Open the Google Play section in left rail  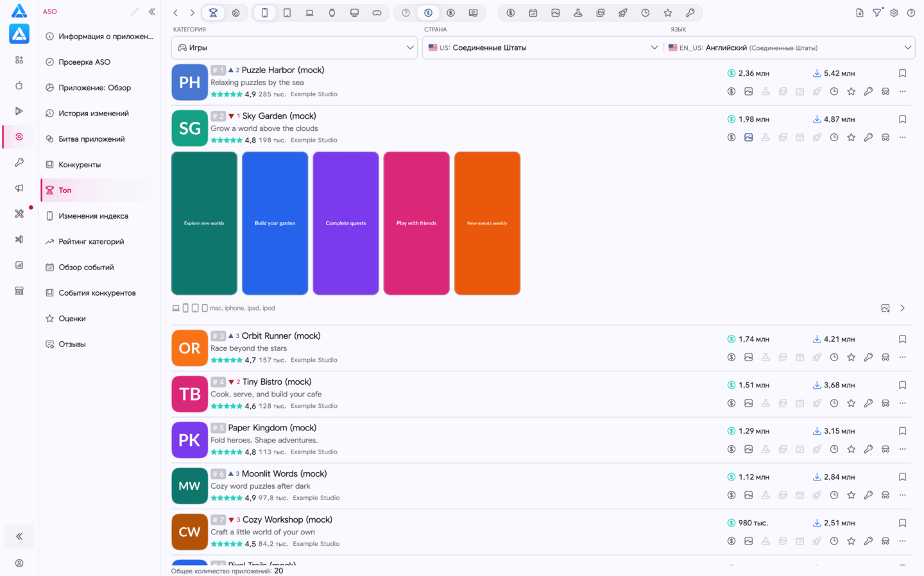point(19,111)
